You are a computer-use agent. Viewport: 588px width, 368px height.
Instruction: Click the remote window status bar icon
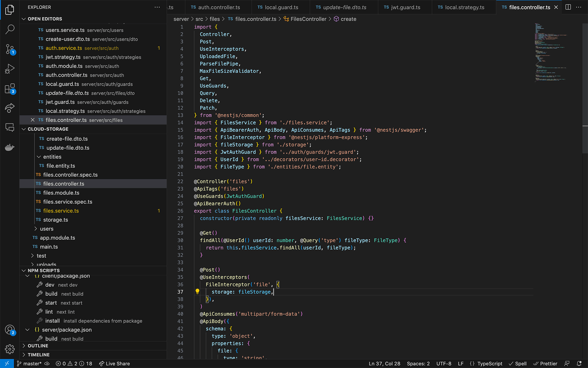click(7, 363)
